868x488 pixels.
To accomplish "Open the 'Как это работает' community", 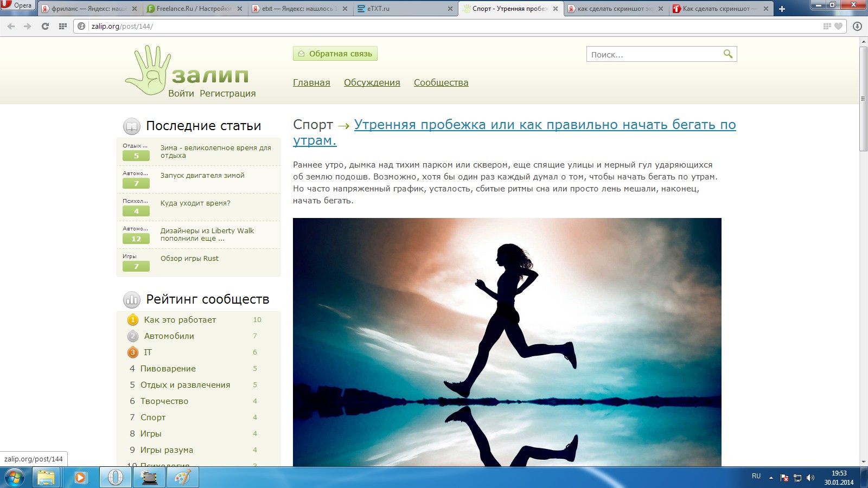I will point(180,320).
